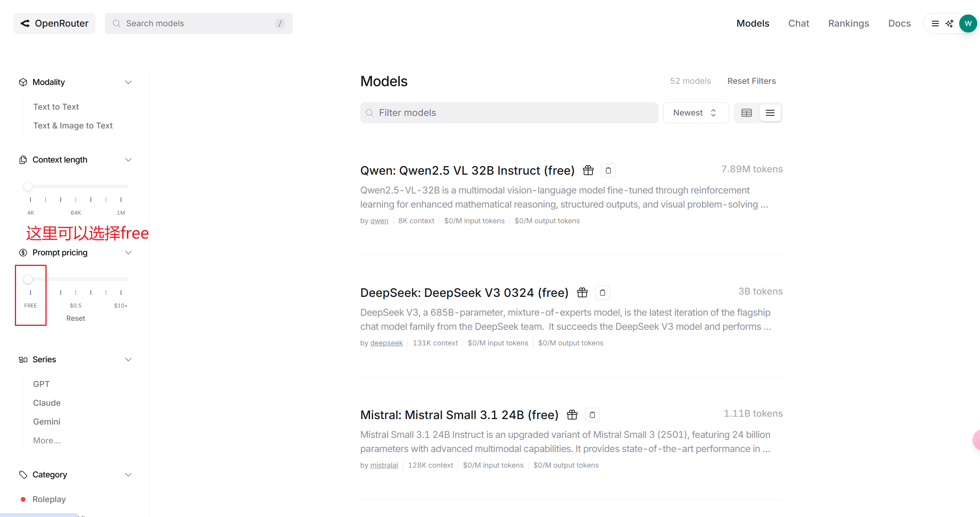Click the 131K context text

coord(435,343)
